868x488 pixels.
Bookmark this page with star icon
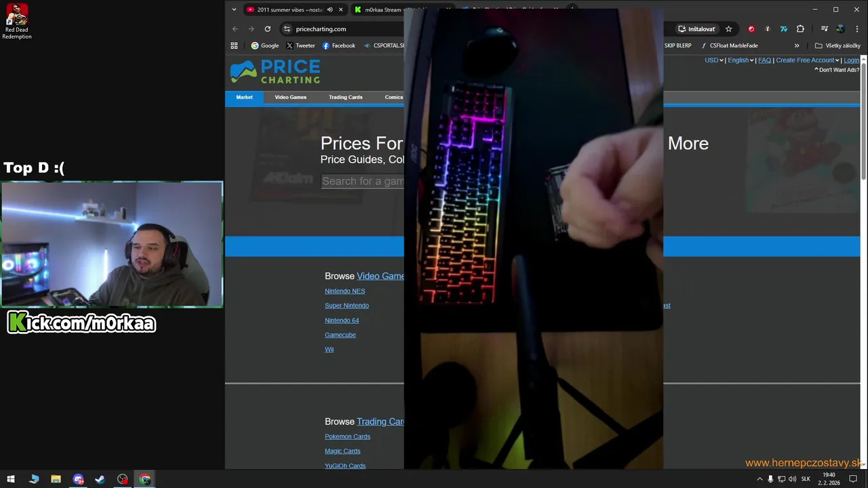(729, 29)
